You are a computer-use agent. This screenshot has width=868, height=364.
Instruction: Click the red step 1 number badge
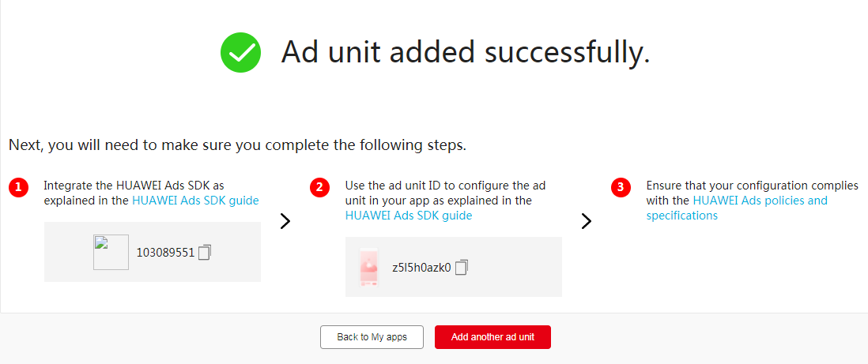pos(18,187)
